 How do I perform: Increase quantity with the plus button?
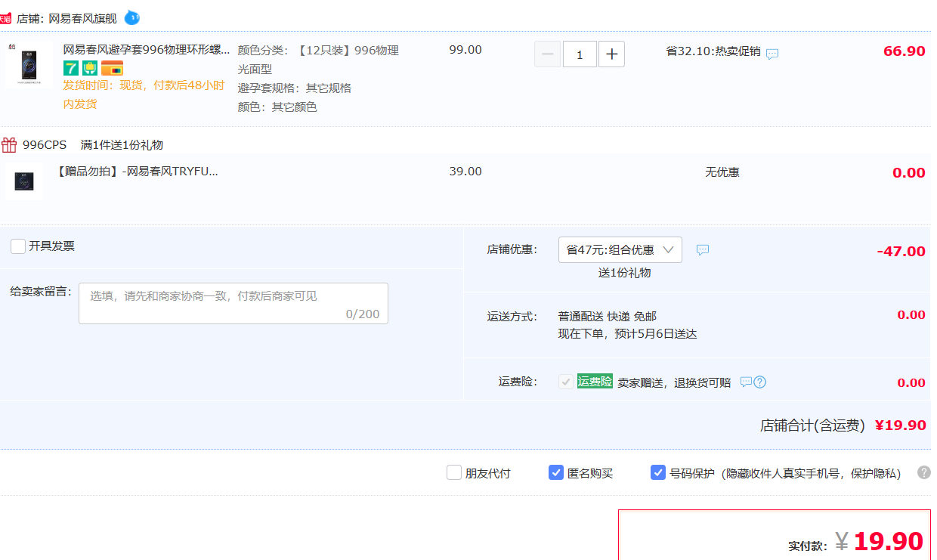(611, 54)
